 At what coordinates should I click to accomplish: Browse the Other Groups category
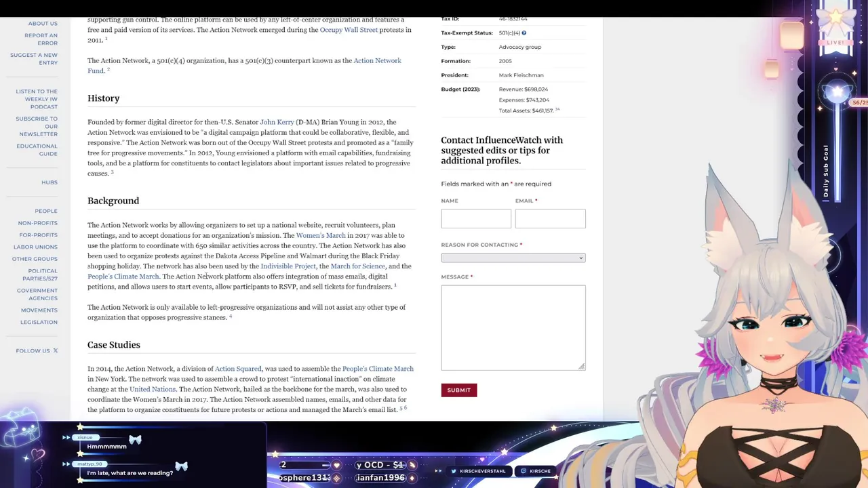pos(35,259)
